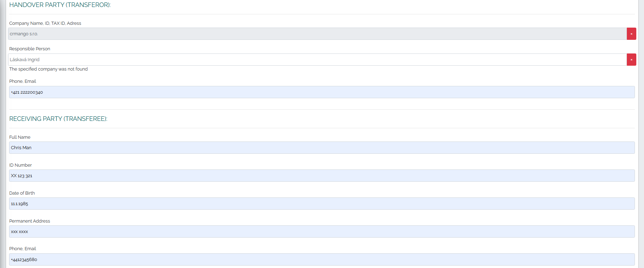Click the crmango s.r.o. company name field
Viewport: 644px width, 268px height.
coord(317,34)
